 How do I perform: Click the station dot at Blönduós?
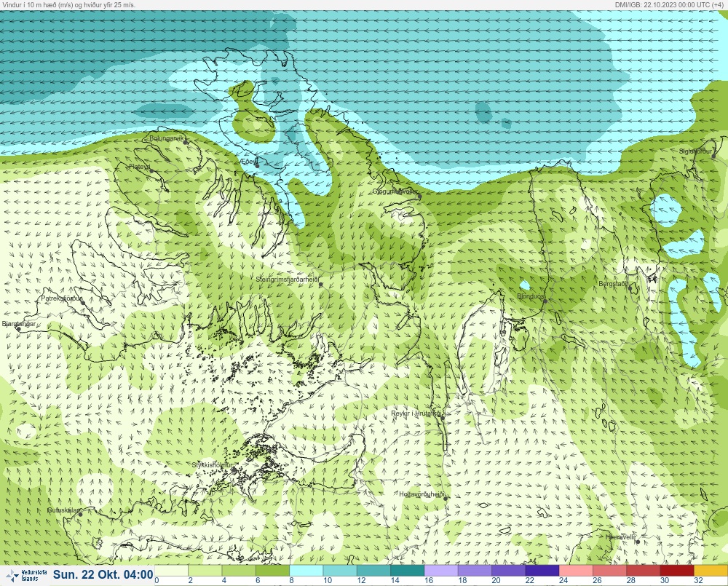(545, 301)
